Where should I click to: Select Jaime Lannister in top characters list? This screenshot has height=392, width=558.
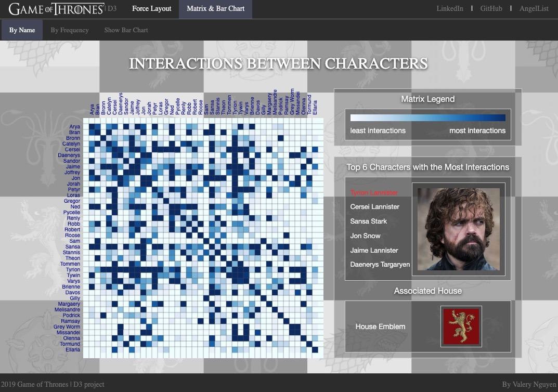tap(374, 251)
